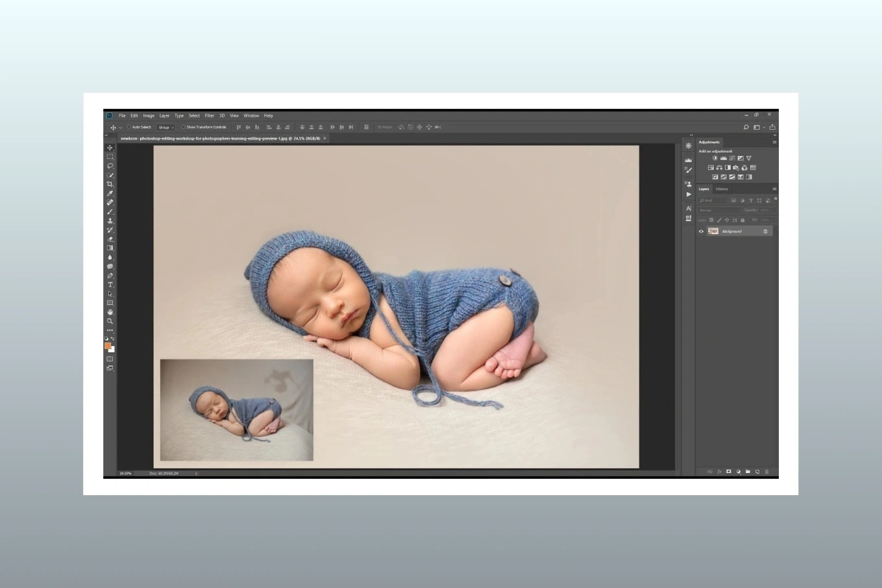Viewport: 882px width, 588px height.
Task: Click the orange foreground color swatch
Action: point(108,345)
